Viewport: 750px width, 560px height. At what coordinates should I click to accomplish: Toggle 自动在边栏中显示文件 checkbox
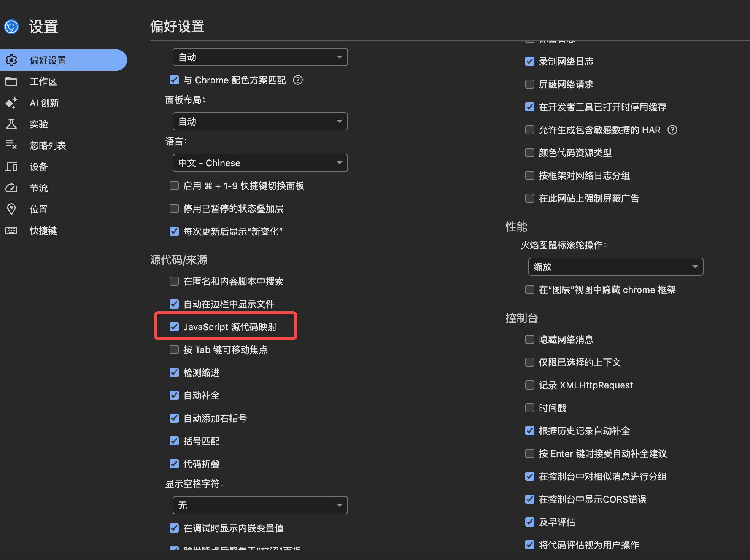pos(174,304)
